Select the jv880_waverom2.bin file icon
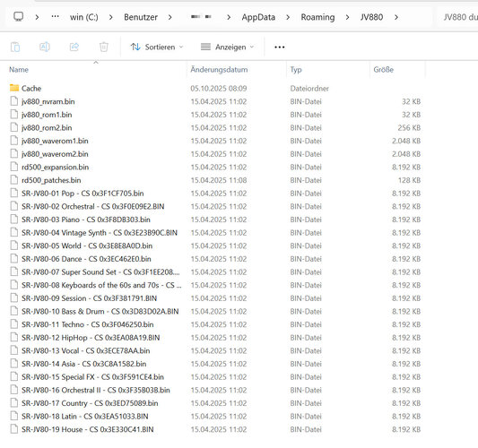This screenshot has width=478, height=448. coord(14,153)
